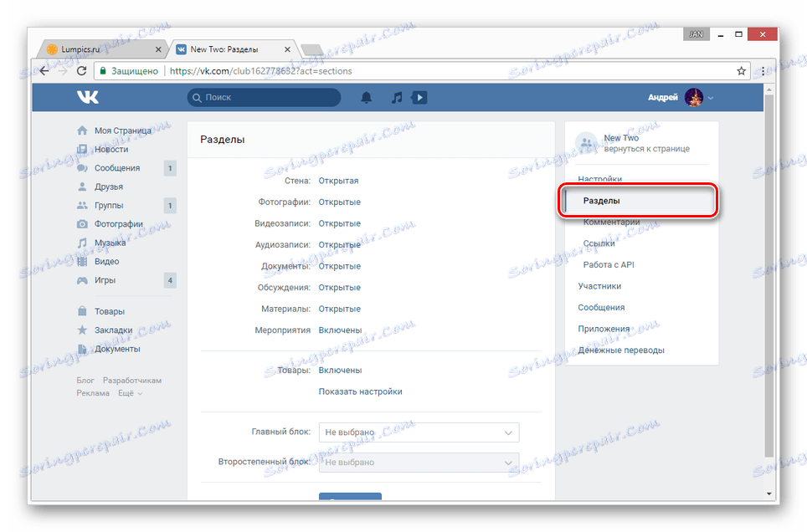
Task: Reload the page in browser
Action: tap(81, 71)
